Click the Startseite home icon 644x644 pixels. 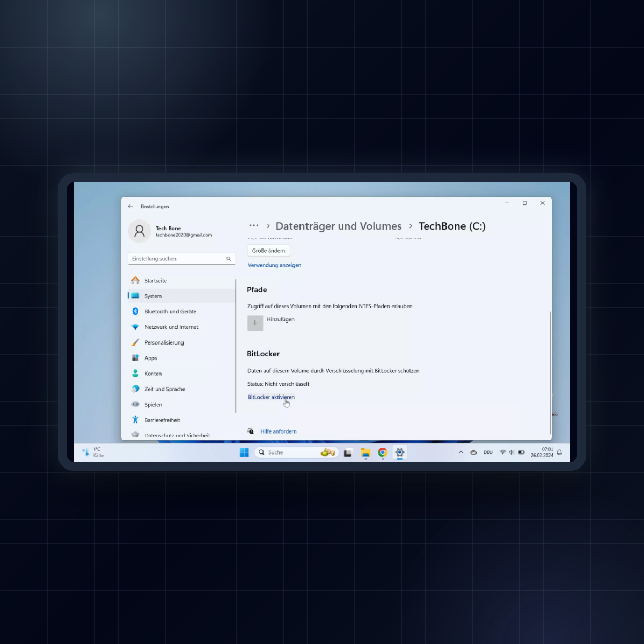(x=135, y=281)
